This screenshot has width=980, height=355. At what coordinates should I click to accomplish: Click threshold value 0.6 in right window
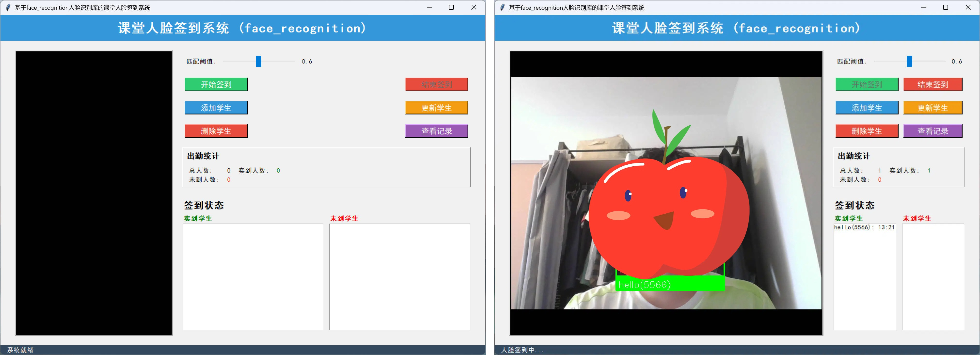click(956, 61)
